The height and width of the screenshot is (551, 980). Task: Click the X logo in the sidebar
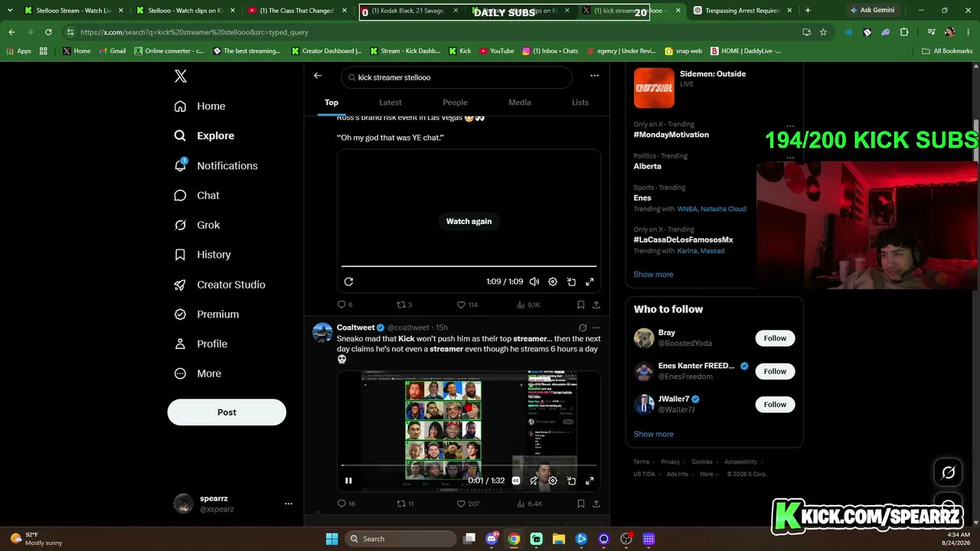pos(181,76)
